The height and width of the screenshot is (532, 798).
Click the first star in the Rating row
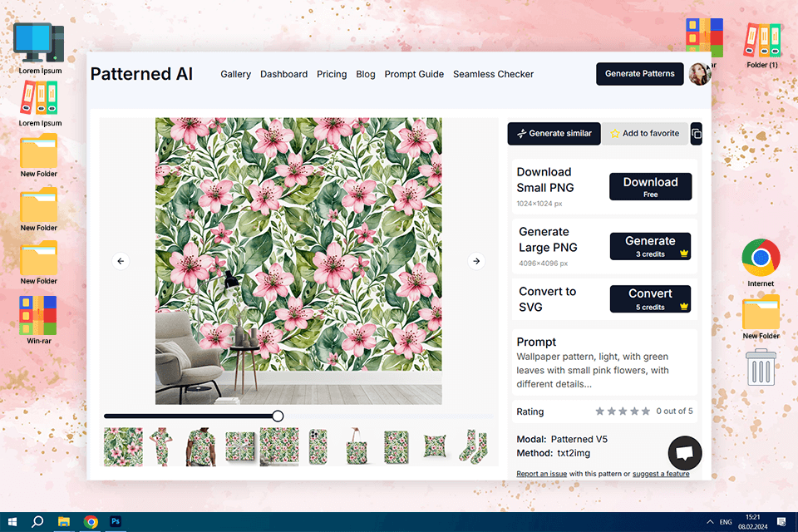(x=600, y=411)
